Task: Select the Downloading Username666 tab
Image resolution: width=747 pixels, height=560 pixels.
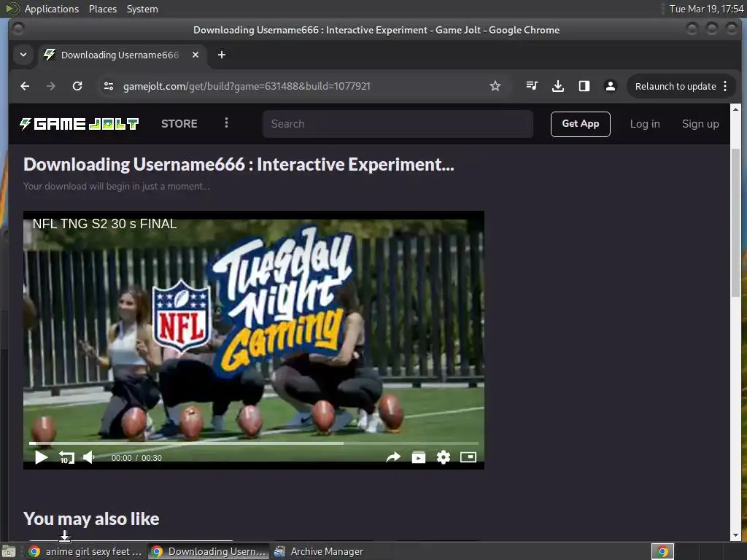Action: 122,55
